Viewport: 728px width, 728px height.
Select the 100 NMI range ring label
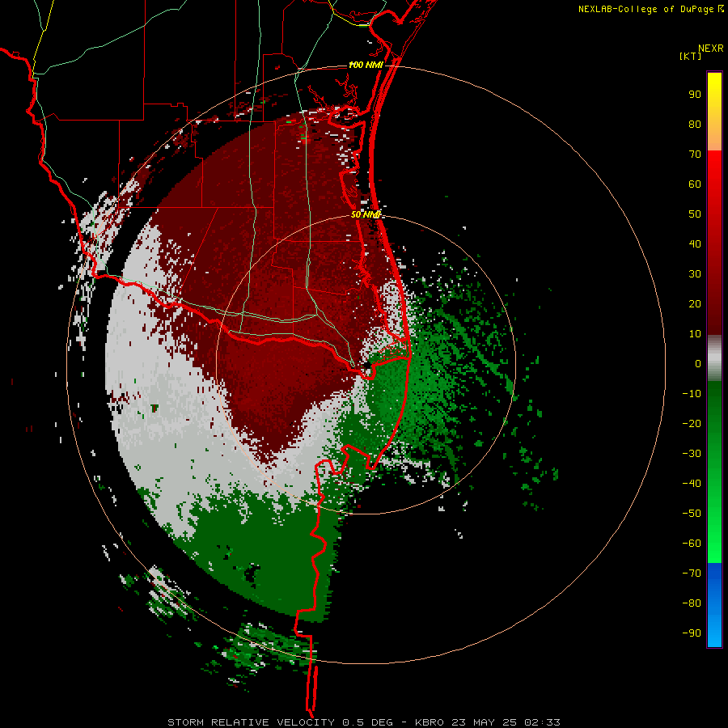tap(366, 65)
